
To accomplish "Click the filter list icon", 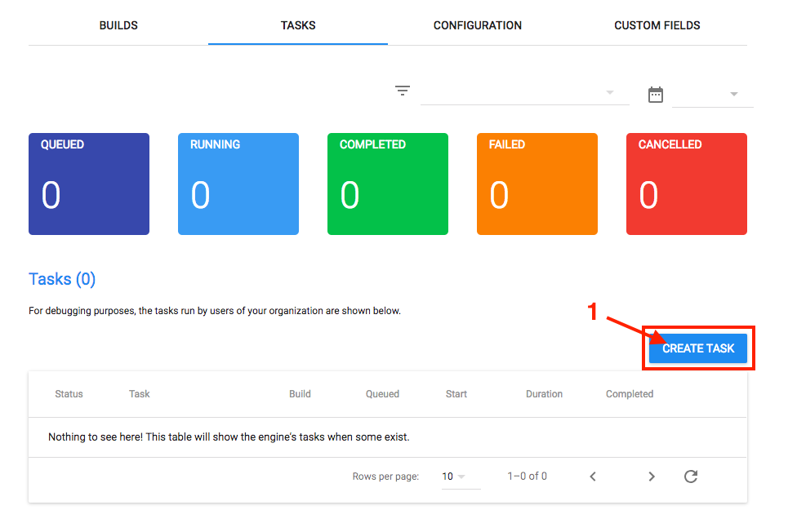I will [x=403, y=91].
